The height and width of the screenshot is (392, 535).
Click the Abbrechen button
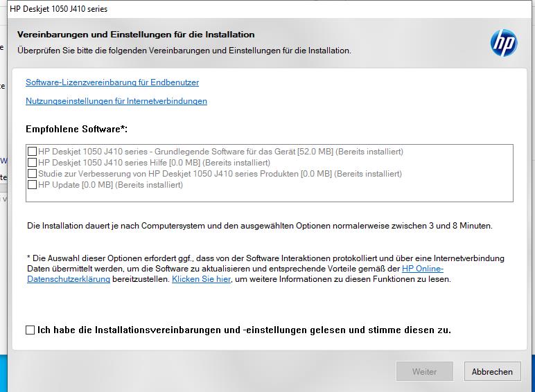click(492, 371)
